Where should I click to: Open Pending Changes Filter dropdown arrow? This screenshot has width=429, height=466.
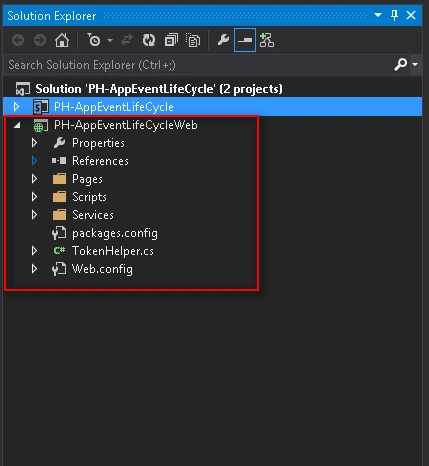click(110, 41)
